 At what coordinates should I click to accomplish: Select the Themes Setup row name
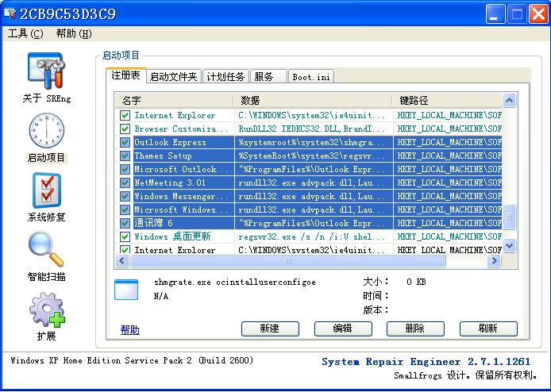tap(163, 156)
